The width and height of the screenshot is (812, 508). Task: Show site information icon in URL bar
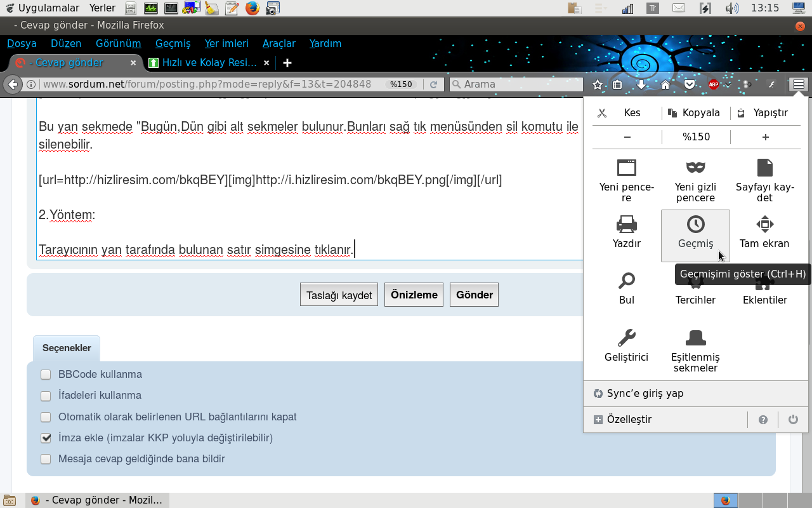click(30, 84)
